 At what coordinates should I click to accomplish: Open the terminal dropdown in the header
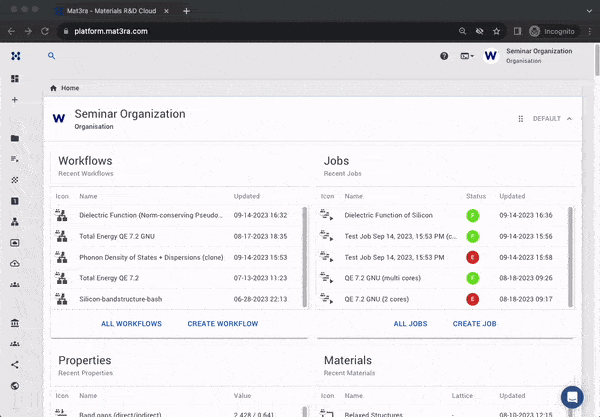(x=467, y=56)
